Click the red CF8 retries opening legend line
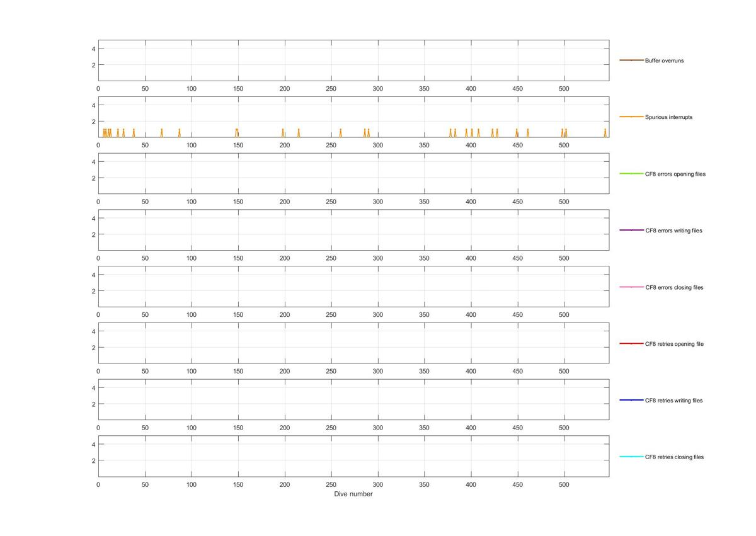The height and width of the screenshot is (536, 756). [631, 344]
